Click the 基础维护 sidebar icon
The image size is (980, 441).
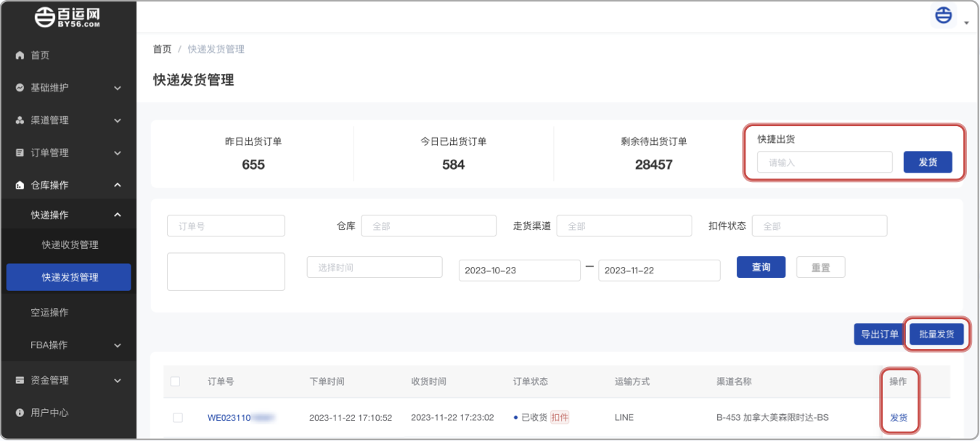pos(20,88)
